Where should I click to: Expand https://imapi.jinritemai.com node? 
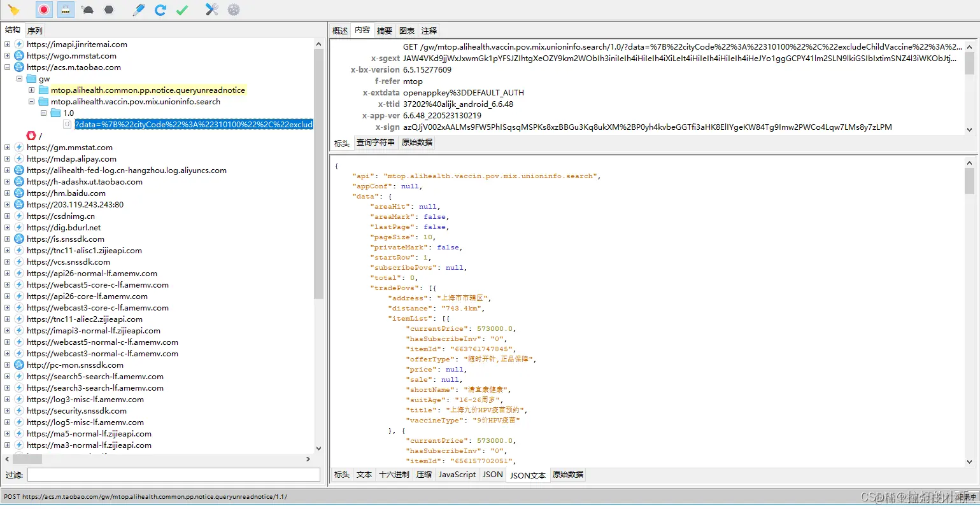pos(7,45)
